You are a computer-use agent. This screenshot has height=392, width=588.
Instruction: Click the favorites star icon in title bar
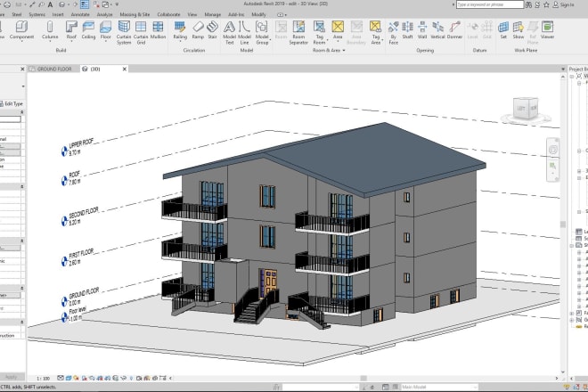pyautogui.click(x=546, y=4)
